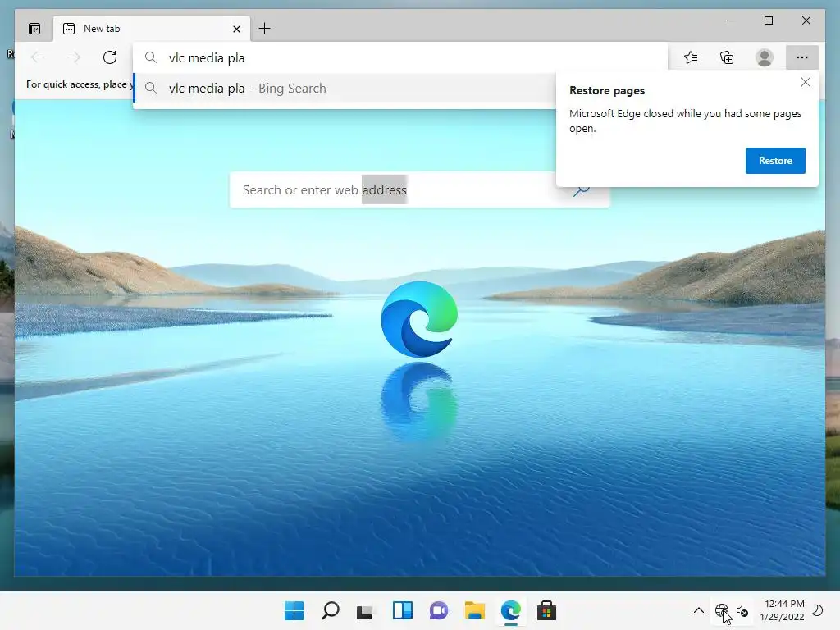Click the Restore button

[x=775, y=161]
